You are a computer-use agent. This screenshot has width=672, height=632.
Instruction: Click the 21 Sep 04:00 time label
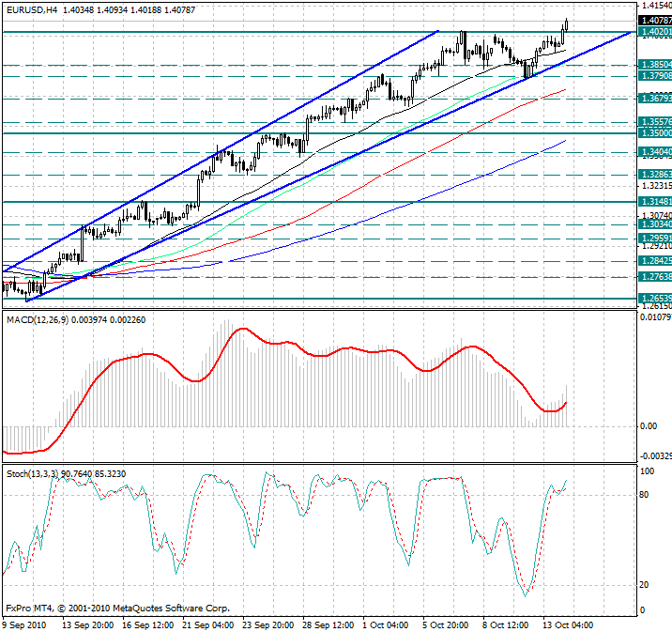[207, 625]
